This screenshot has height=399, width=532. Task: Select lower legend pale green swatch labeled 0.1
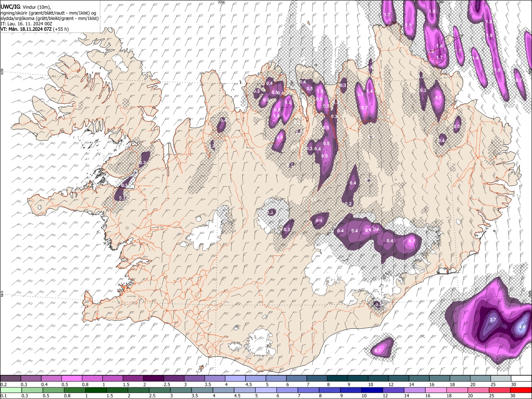click(11, 390)
